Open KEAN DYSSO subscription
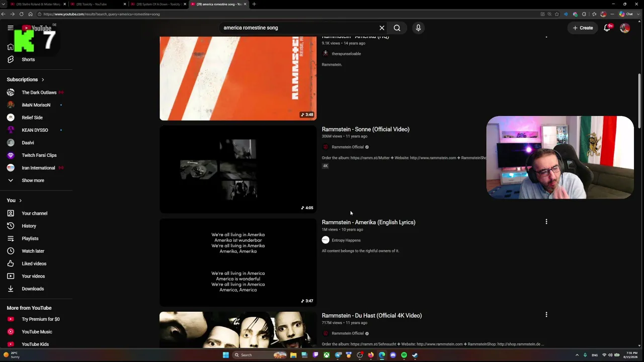Screen dimensions: 644x362 point(35,130)
